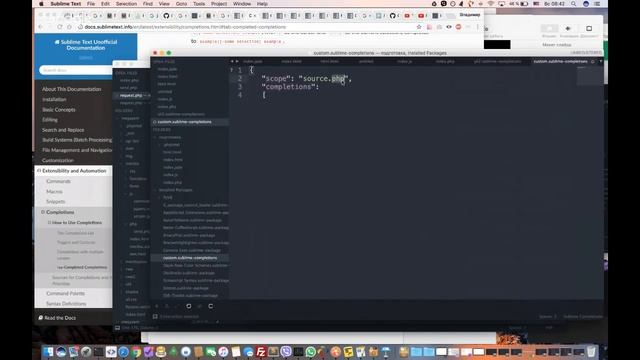Collapse the Completions docs section
The image size is (640, 360).
[43, 212]
